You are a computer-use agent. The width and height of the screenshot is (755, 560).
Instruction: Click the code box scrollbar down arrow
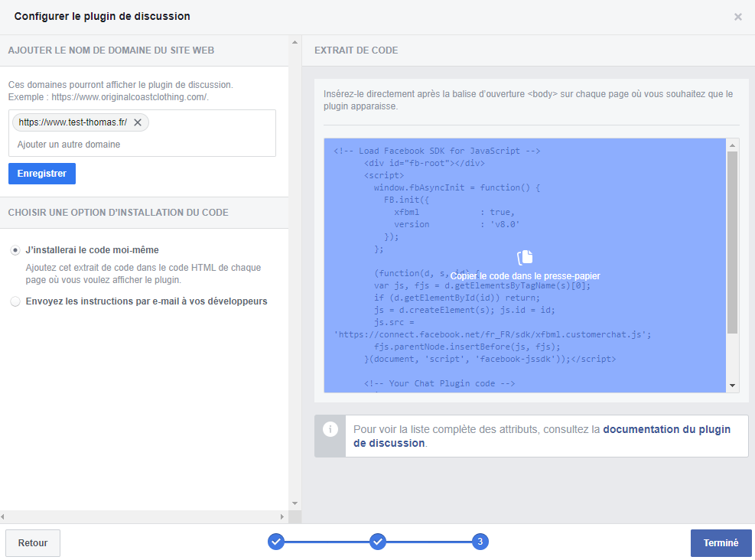(x=732, y=386)
